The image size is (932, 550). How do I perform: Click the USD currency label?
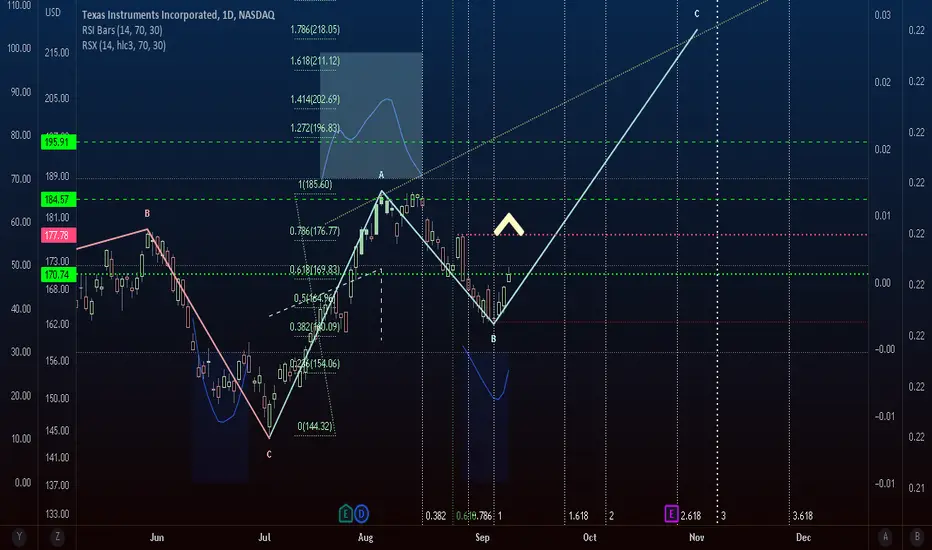(x=53, y=12)
